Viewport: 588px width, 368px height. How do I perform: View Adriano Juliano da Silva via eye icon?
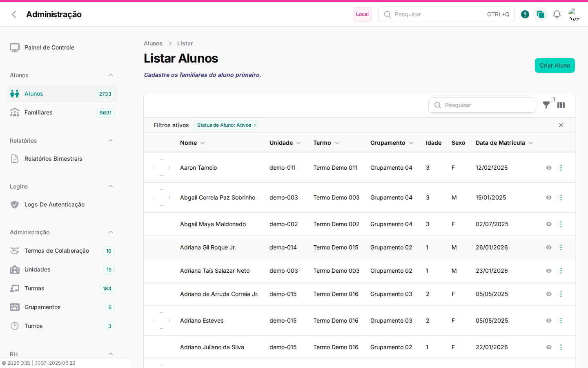pyautogui.click(x=549, y=347)
